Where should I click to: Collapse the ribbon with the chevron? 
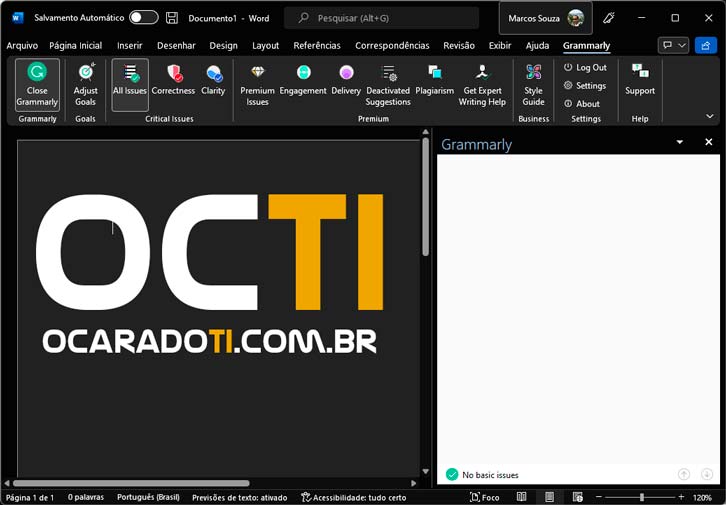tap(709, 116)
